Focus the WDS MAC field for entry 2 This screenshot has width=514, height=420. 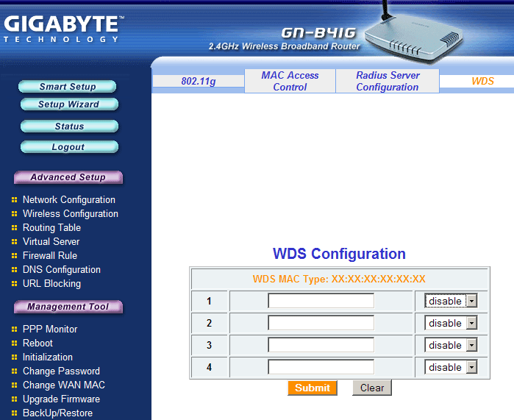(x=321, y=323)
